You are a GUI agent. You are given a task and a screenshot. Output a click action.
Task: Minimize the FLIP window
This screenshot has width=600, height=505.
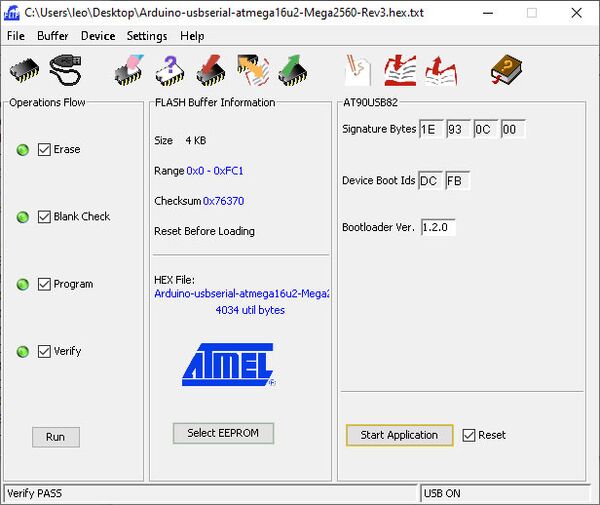(x=488, y=13)
